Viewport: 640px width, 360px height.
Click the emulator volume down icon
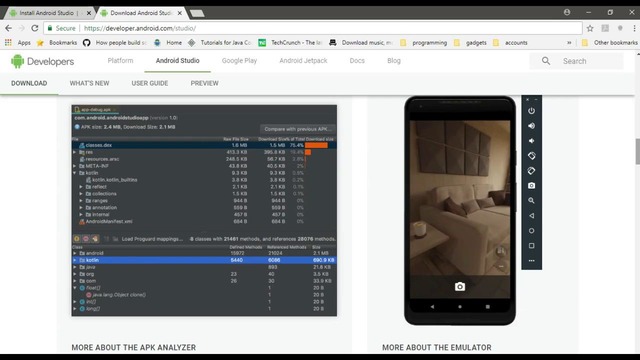531,141
